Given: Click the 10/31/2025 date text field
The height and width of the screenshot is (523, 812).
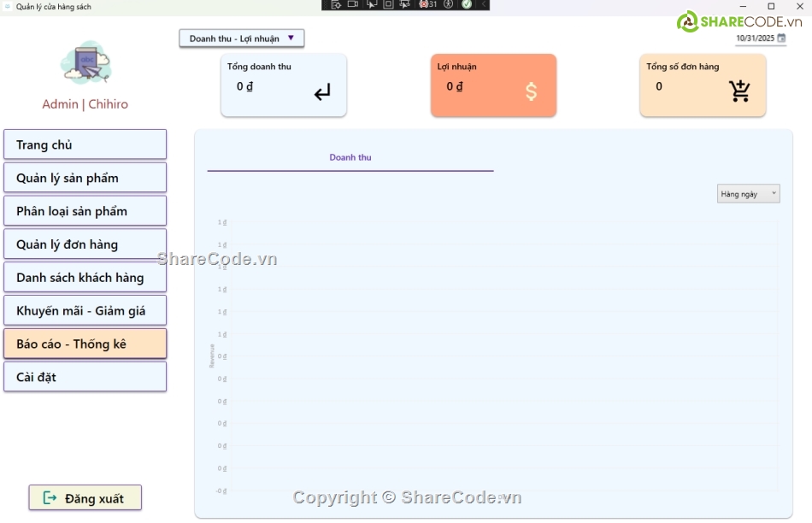Looking at the screenshot, I should pyautogui.click(x=755, y=38).
